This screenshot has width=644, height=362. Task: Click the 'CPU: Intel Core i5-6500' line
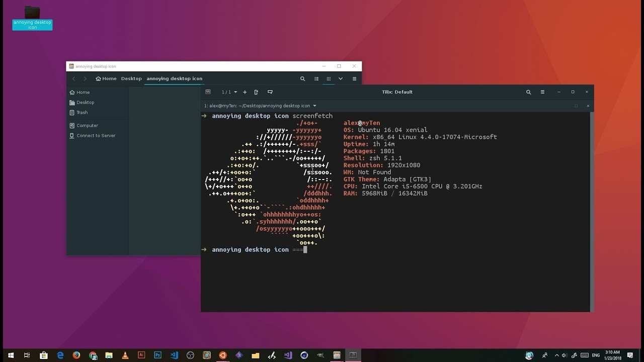[413, 187]
